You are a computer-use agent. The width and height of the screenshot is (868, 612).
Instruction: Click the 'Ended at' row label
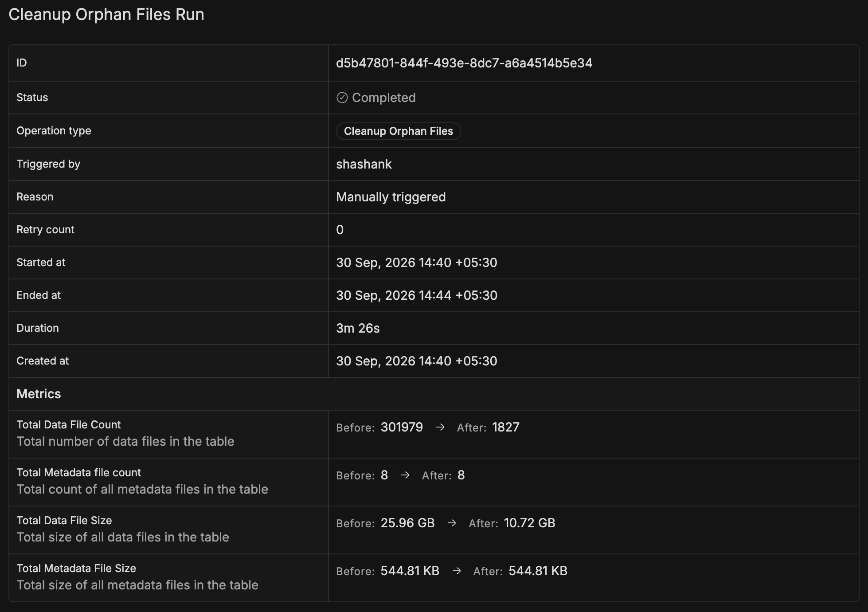click(x=39, y=295)
